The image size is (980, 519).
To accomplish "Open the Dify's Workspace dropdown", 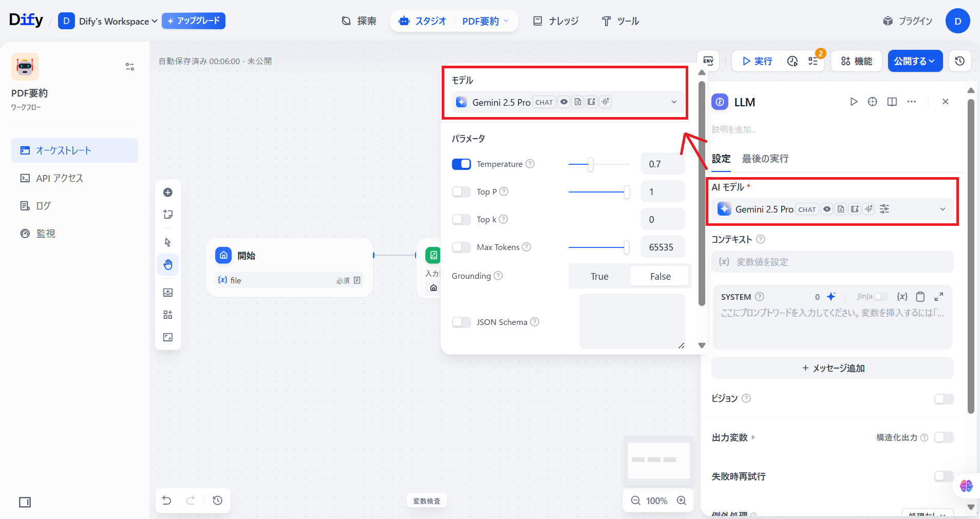I will click(118, 21).
